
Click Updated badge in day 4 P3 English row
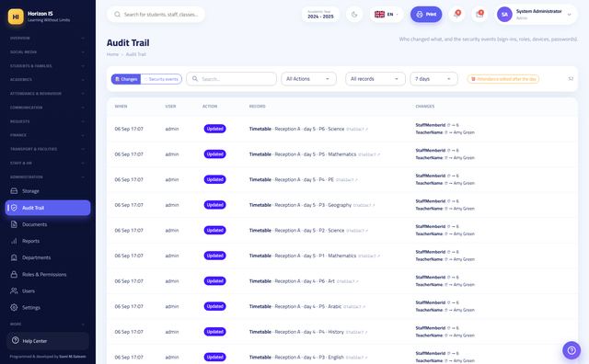pyautogui.click(x=214, y=357)
